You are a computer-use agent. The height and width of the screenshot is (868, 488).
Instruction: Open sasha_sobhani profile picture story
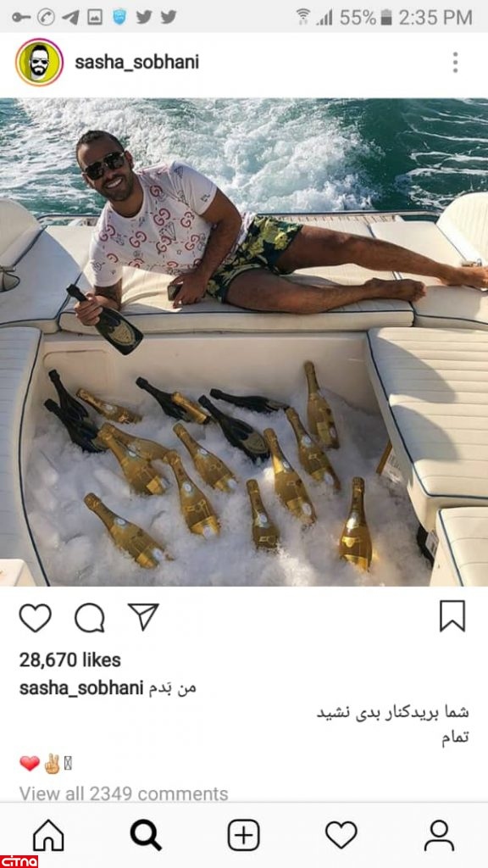click(39, 62)
